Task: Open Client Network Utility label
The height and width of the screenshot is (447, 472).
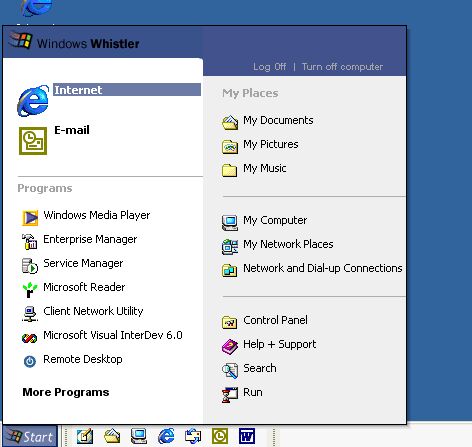Action: click(93, 311)
